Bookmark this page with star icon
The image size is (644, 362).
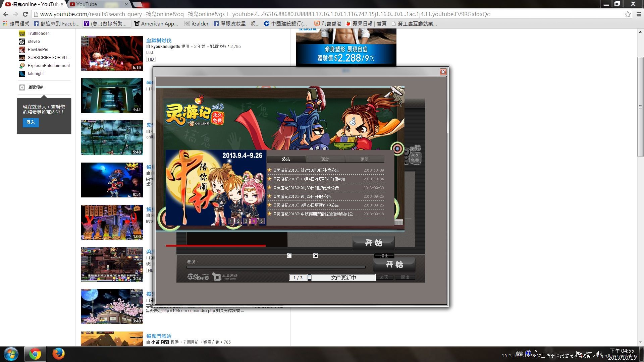click(x=628, y=14)
